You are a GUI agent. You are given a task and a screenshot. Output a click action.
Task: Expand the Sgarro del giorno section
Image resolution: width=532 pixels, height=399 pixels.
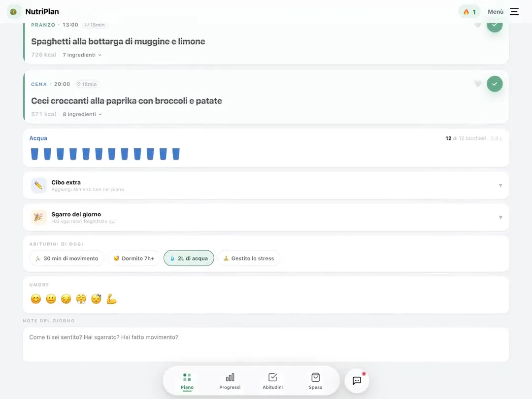click(266, 218)
